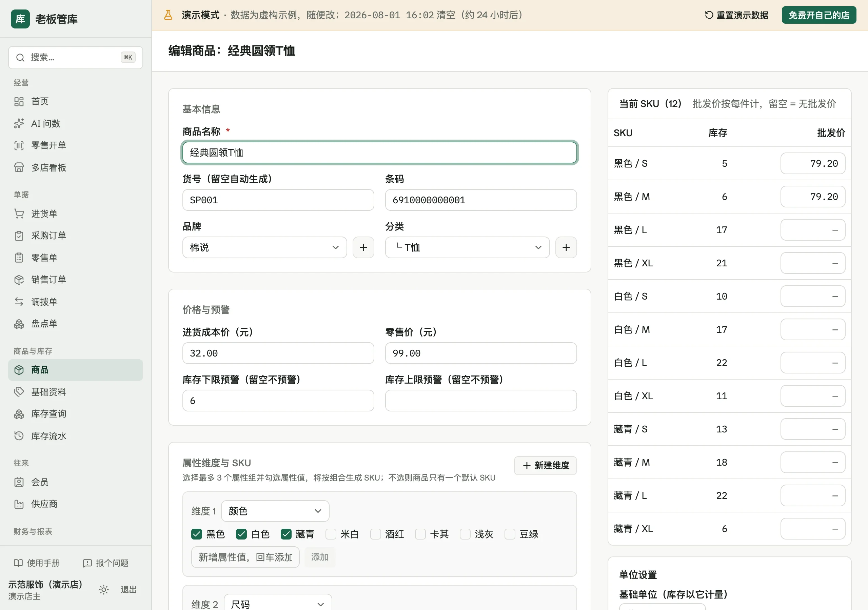Open 供应商 menu item

tap(76, 504)
